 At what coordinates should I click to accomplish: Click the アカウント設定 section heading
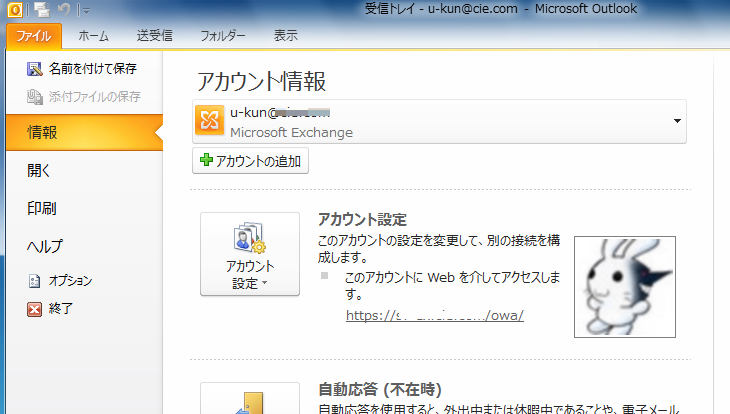pos(363,219)
